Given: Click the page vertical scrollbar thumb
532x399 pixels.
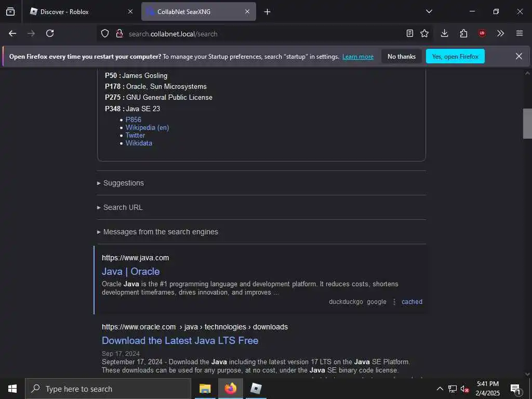Looking at the screenshot, I should [527, 124].
